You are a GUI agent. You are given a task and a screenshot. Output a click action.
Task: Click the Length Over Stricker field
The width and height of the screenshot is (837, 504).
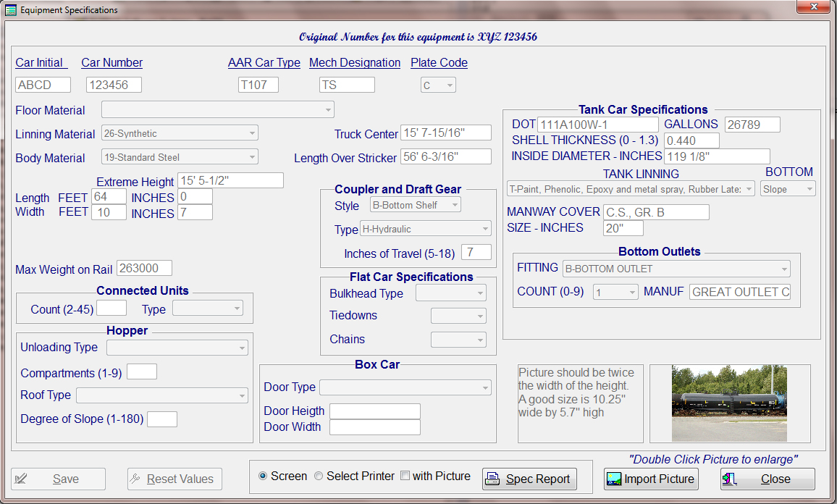(446, 156)
